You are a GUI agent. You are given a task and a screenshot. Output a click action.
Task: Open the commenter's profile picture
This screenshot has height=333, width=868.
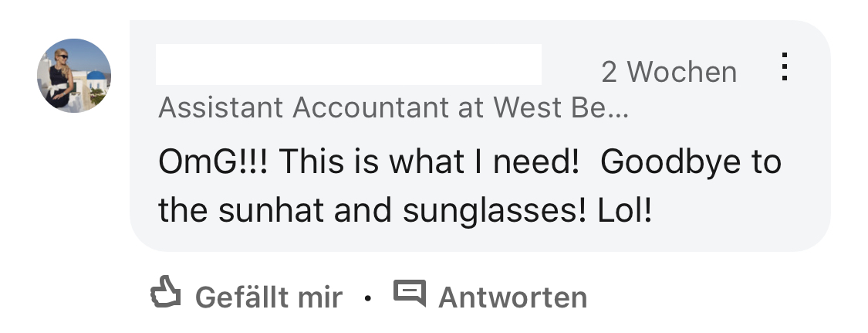click(74, 76)
